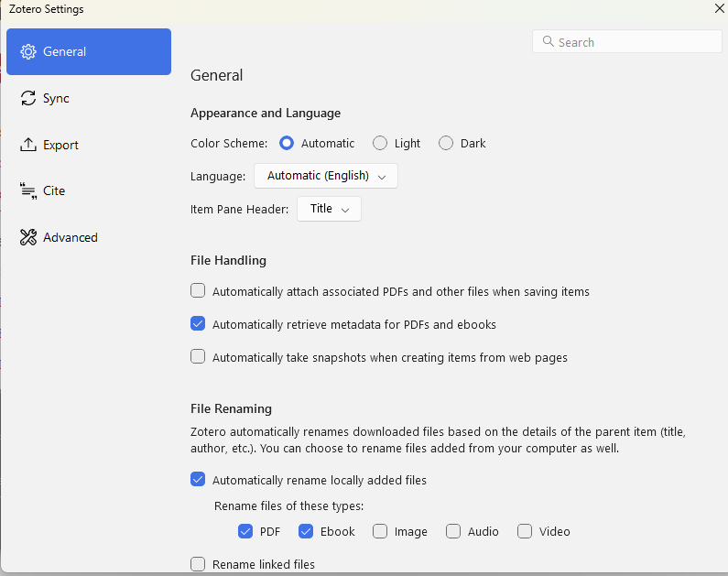Click the Sync arrows icon
The image size is (728, 576).
(28, 98)
